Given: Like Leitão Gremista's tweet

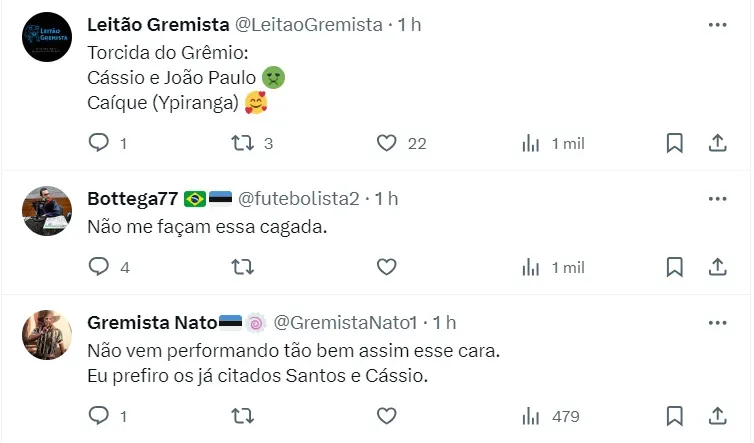Looking at the screenshot, I should point(387,143).
